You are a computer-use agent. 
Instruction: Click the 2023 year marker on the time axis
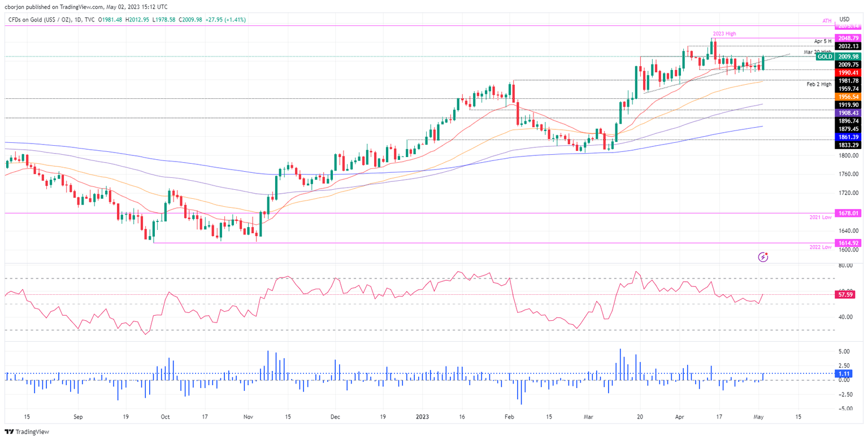point(422,417)
